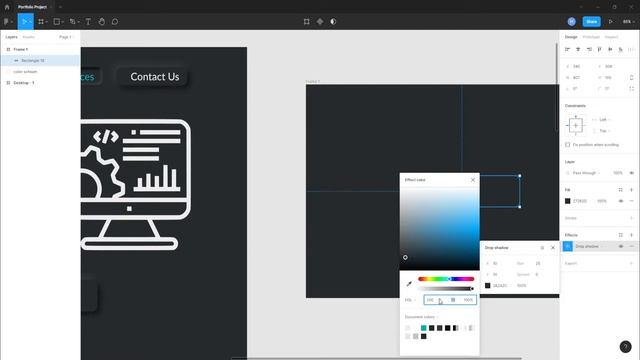Select the Text tool

[x=88, y=22]
